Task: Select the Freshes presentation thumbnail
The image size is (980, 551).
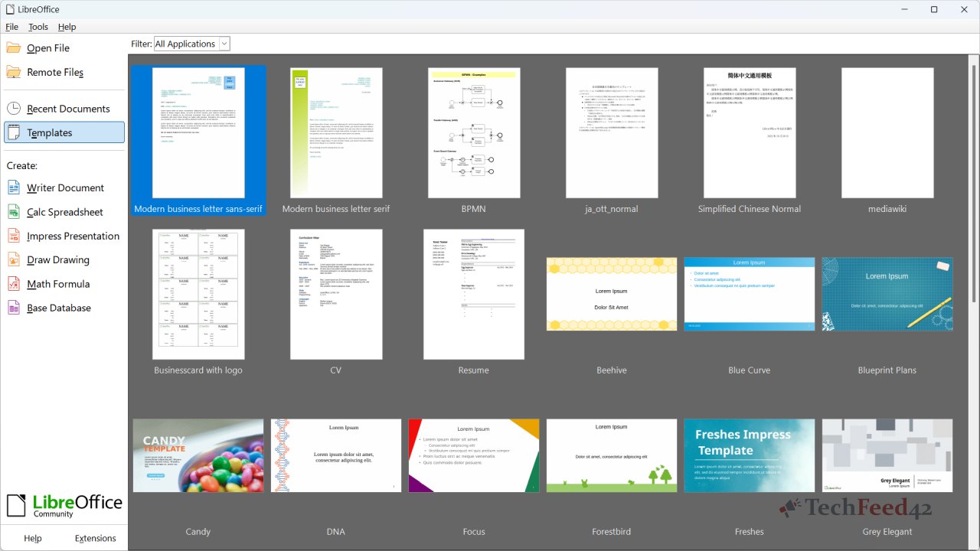Action: 750,455
